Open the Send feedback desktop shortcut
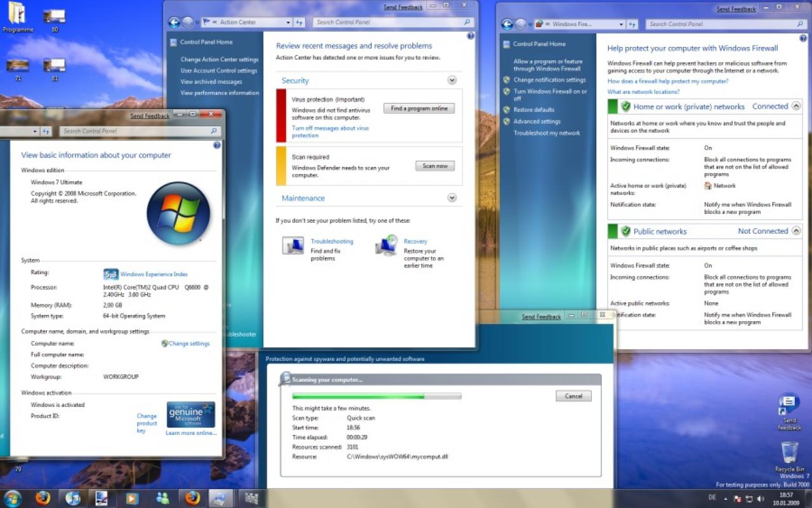This screenshot has height=508, width=812. [x=789, y=411]
